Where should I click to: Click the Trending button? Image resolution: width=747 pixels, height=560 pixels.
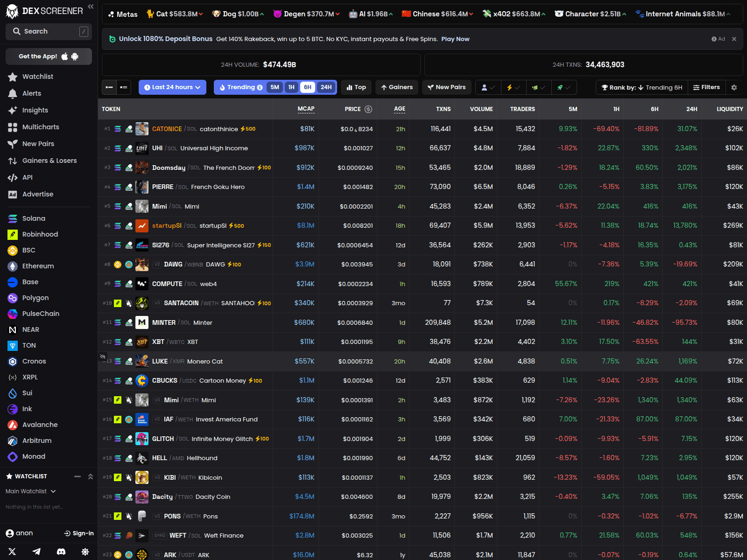pos(240,87)
